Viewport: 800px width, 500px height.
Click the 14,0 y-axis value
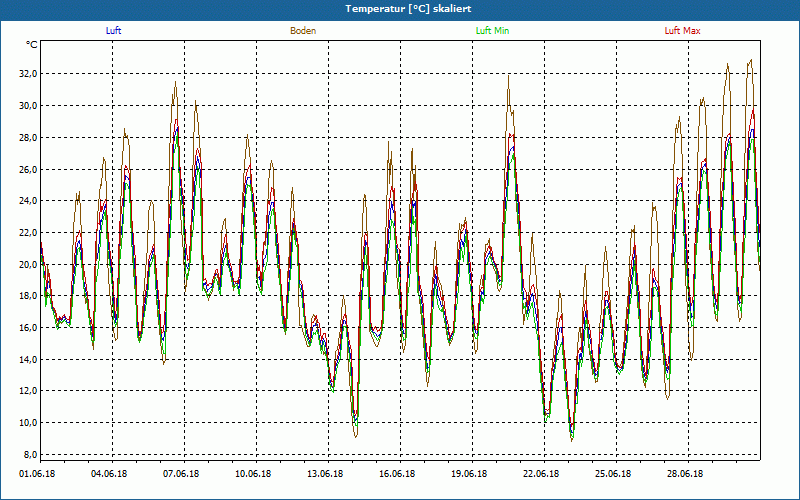[28, 360]
